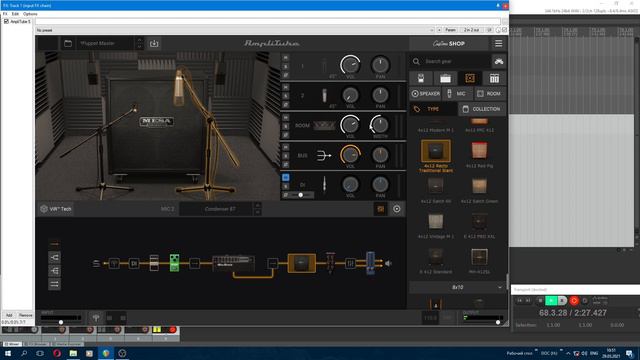The width and height of the screenshot is (640, 360).
Task: Show cabinet gear category
Action: pyautogui.click(x=470, y=78)
